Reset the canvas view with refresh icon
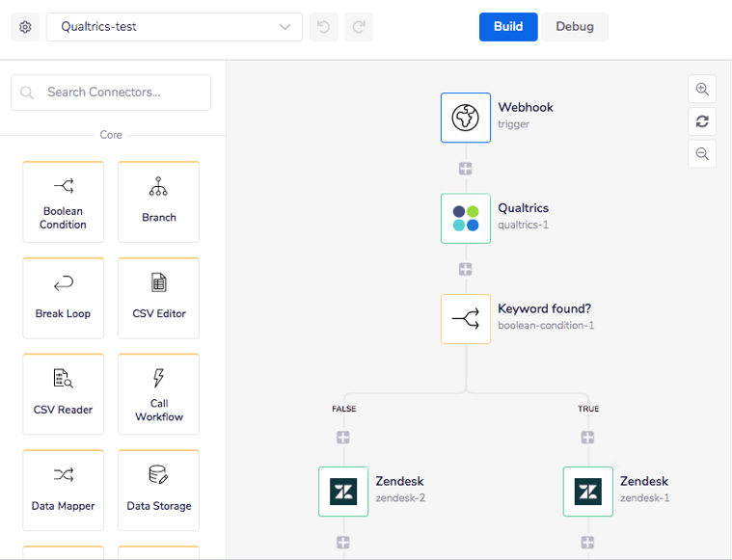The width and height of the screenshot is (732, 560). pyautogui.click(x=702, y=121)
